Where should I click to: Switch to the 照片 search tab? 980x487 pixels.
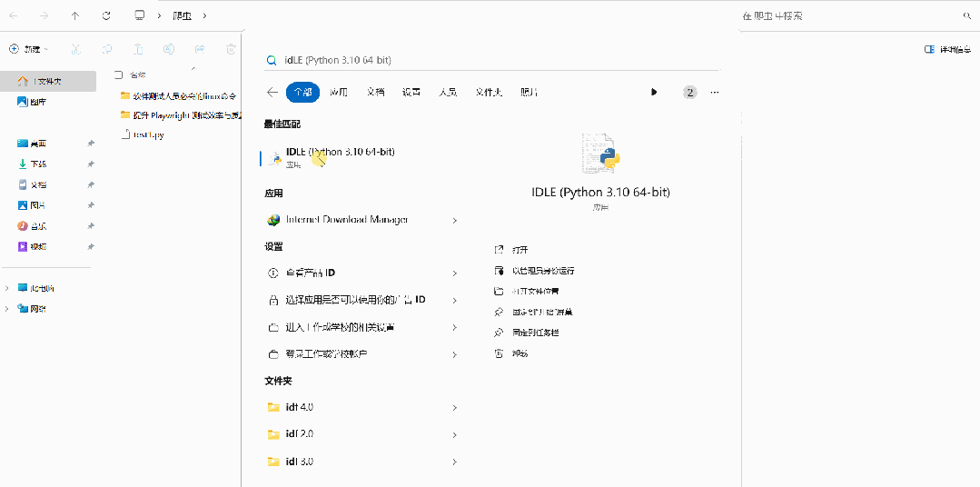[529, 92]
